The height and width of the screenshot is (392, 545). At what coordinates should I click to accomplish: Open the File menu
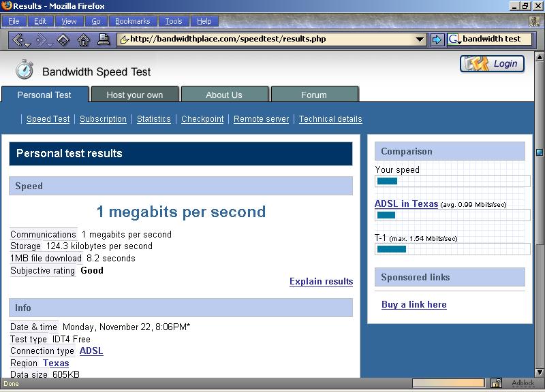pos(14,21)
